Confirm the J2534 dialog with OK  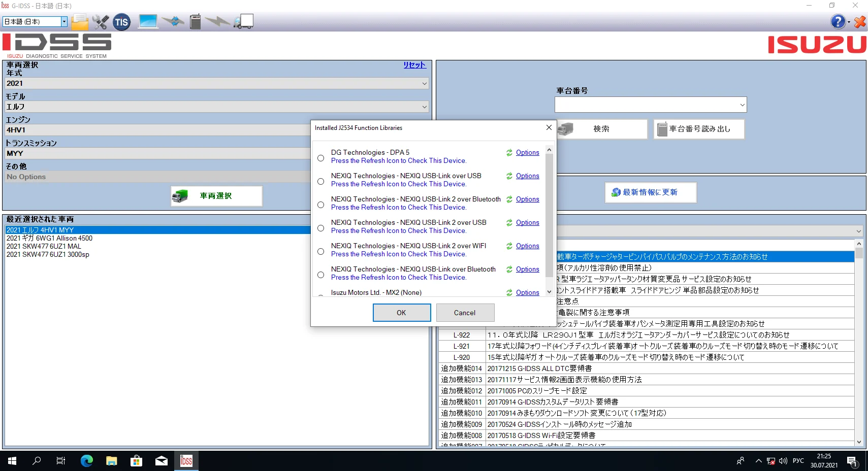(x=401, y=313)
